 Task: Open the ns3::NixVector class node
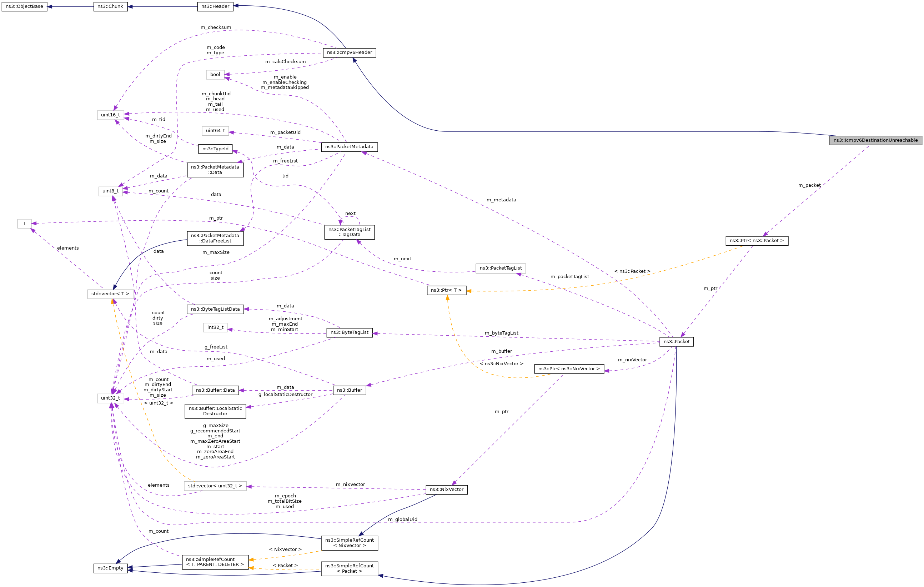click(447, 490)
